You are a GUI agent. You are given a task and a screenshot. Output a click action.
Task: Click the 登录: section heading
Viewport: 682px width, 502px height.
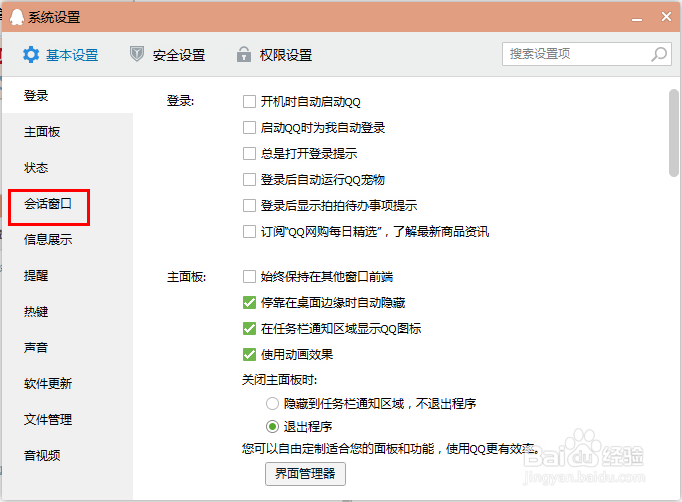click(x=181, y=101)
